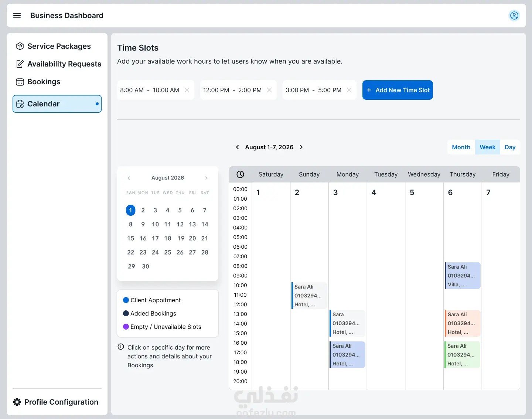Screen dimensions: 532x419
Task: Click the Availability Requests edit icon
Action: click(20, 64)
